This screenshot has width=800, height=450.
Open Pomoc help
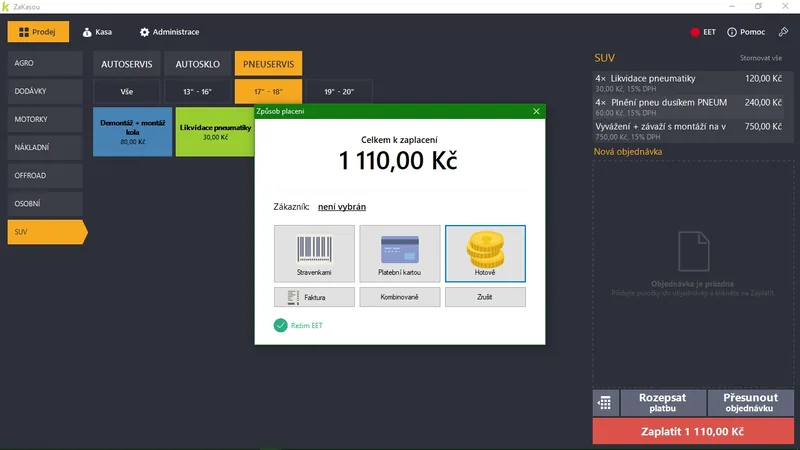[746, 32]
